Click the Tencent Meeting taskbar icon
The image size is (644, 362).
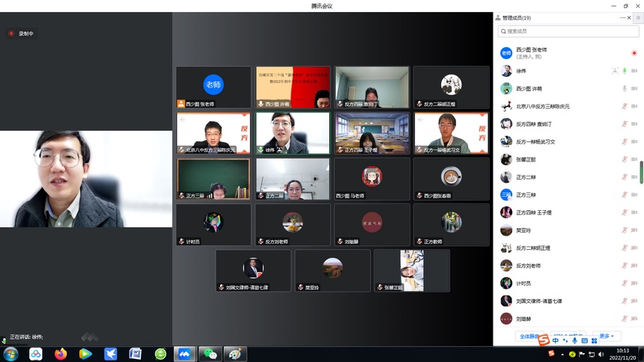coord(185,354)
